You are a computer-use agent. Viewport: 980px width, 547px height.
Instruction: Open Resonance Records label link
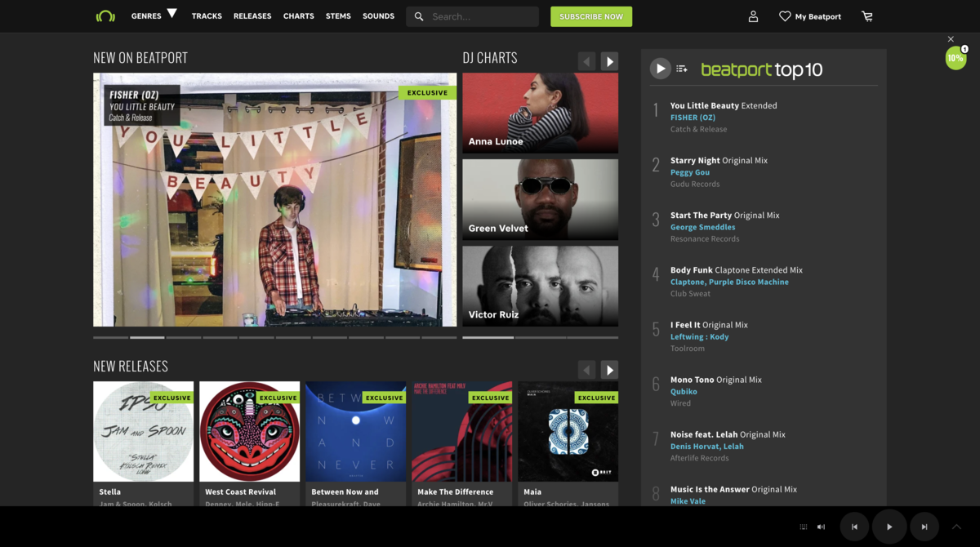pos(705,238)
